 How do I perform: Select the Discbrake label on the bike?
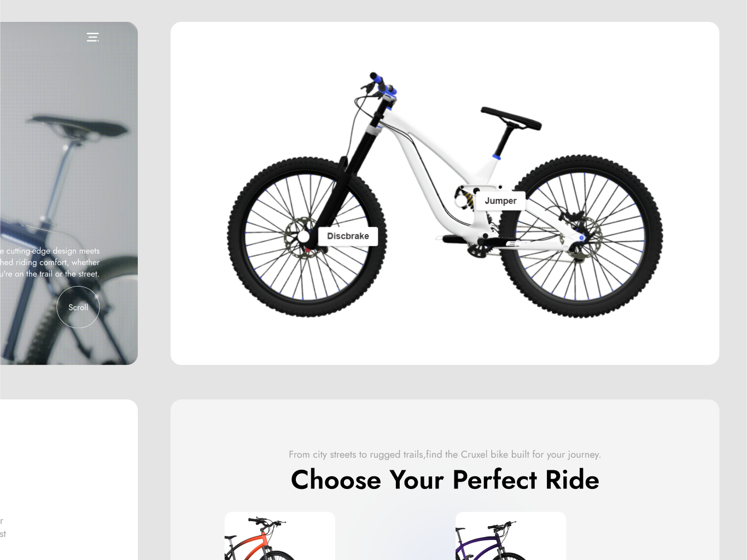coord(348,236)
